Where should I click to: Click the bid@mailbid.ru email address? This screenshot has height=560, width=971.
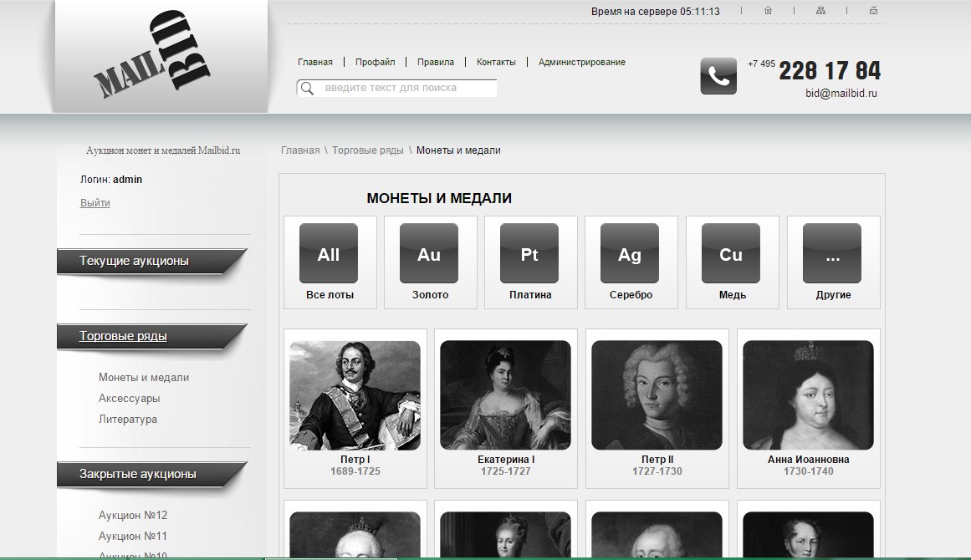[x=841, y=94]
